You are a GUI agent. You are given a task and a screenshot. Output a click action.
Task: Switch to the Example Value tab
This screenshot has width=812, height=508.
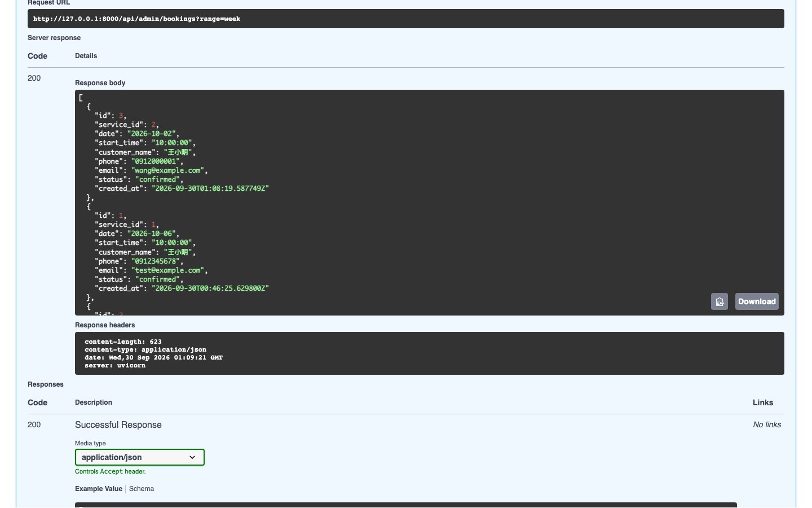99,489
